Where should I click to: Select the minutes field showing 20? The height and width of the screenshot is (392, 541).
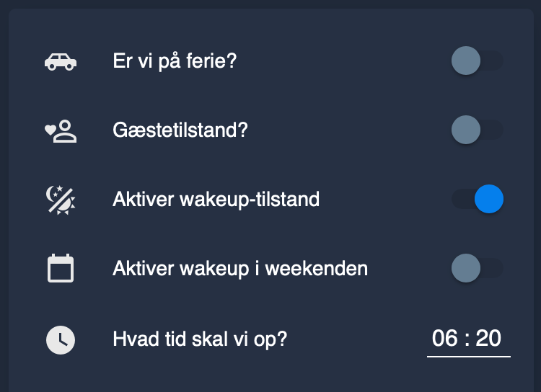(488, 338)
